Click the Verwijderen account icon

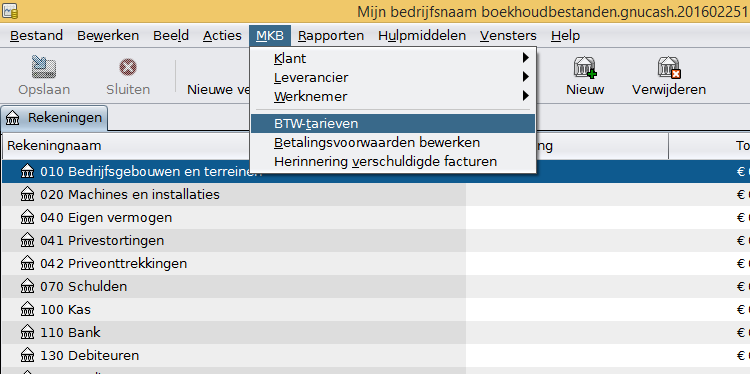click(669, 67)
